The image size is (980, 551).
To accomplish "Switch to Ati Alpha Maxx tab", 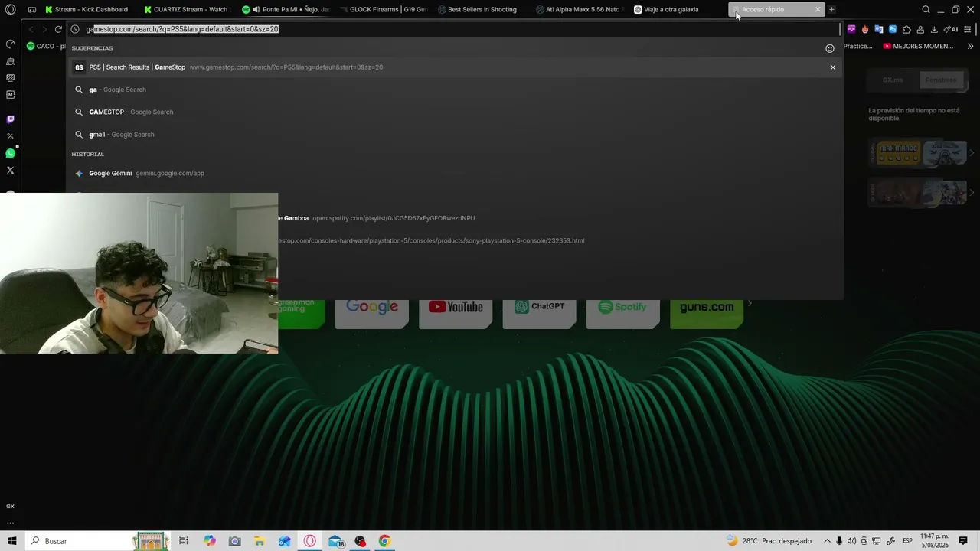I will tap(581, 10).
